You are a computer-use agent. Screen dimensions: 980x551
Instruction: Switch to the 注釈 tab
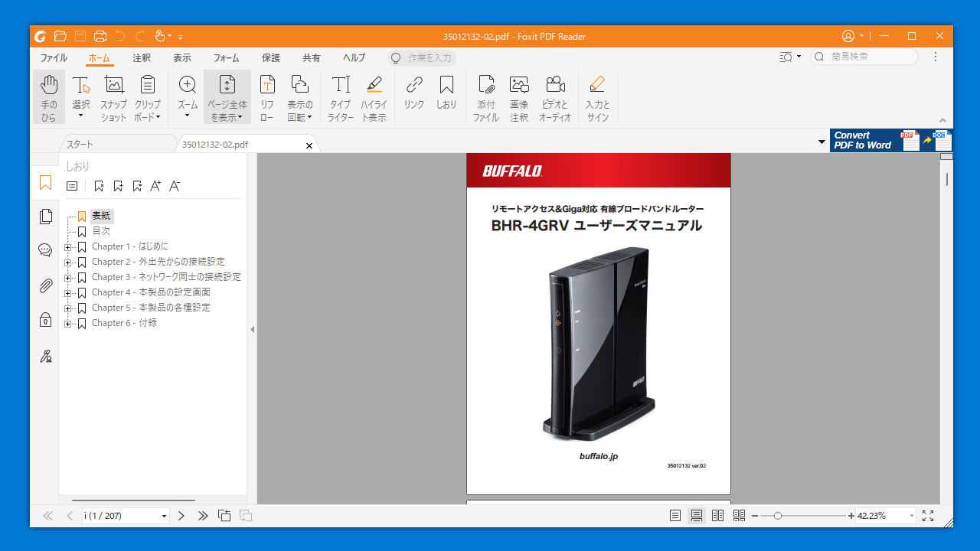coord(142,58)
